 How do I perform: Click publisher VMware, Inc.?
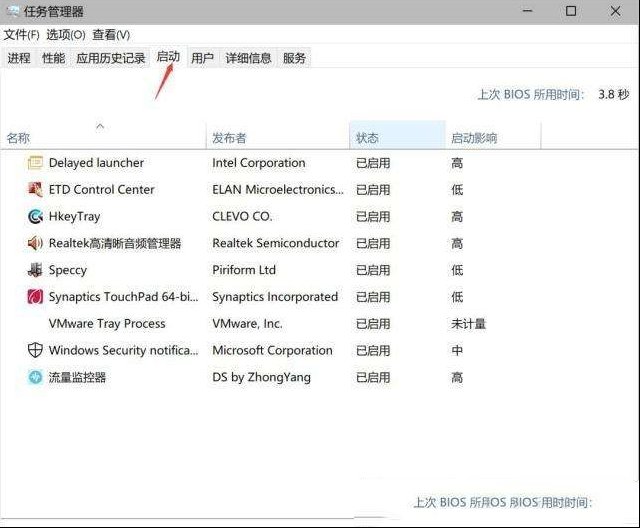[247, 324]
